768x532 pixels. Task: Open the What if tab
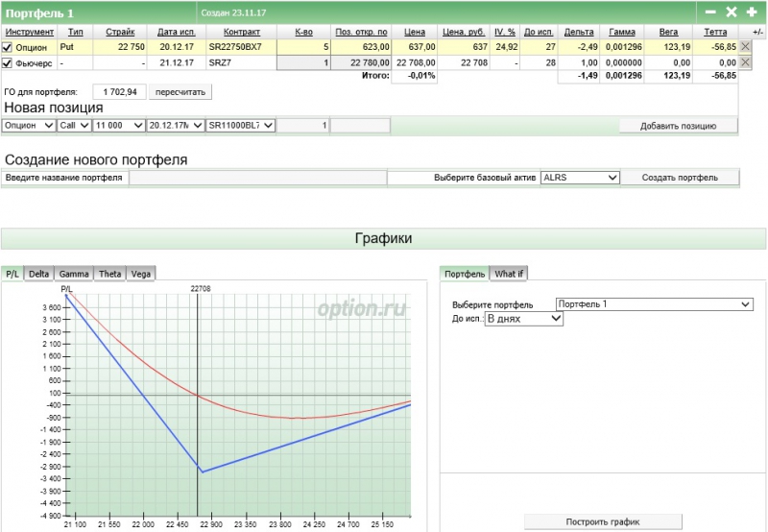tap(509, 274)
